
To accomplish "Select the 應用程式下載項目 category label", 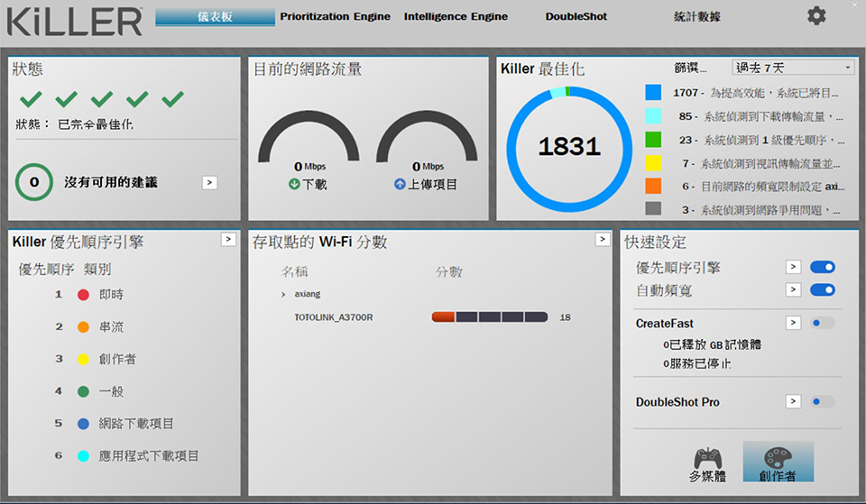I will (x=149, y=456).
